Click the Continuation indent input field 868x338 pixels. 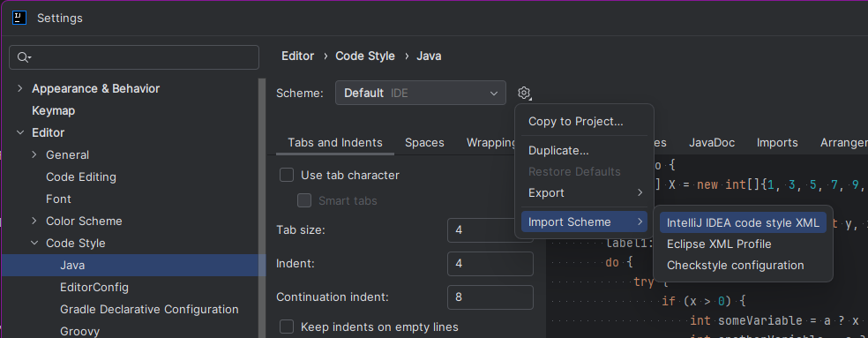tap(490, 297)
